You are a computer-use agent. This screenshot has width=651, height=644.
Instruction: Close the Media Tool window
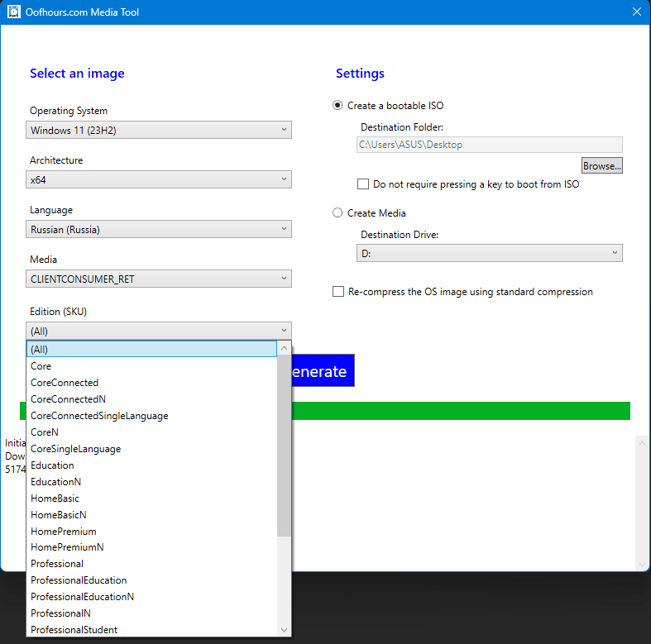click(x=636, y=12)
